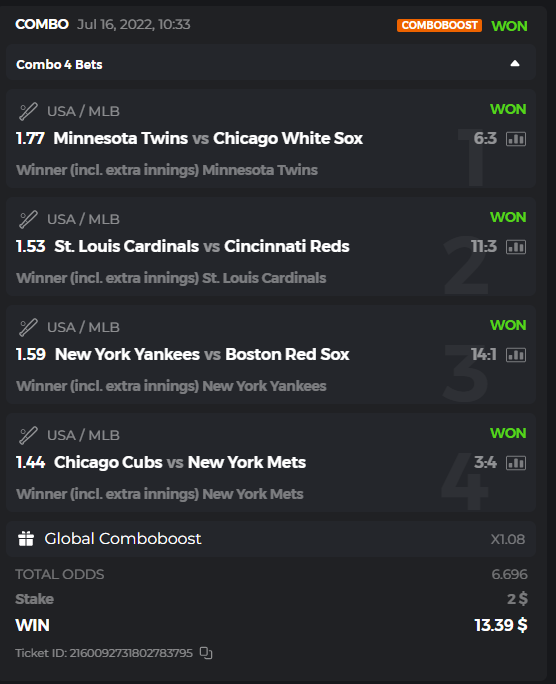
Task: Collapse the Combo 4 Bets section
Action: (515, 64)
